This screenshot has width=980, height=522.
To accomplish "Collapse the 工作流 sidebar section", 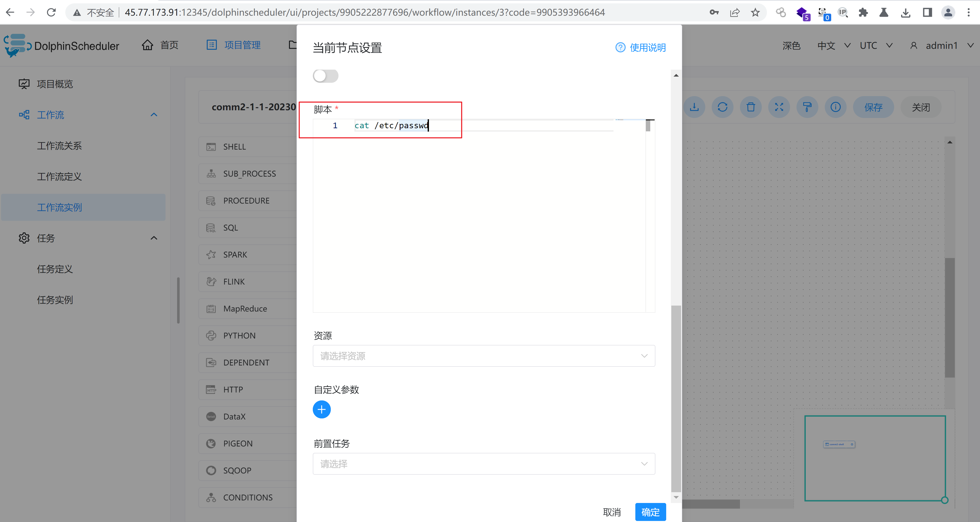I will [x=154, y=115].
